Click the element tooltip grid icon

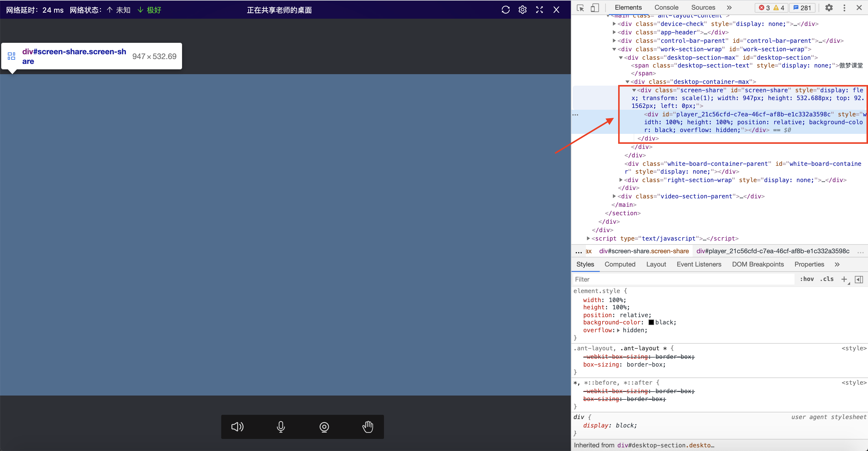(11, 56)
